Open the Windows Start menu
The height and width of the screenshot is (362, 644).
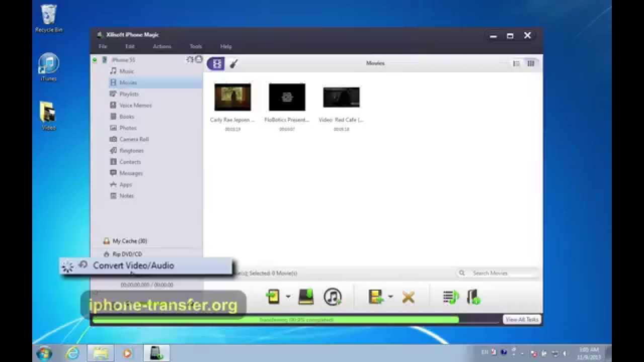[44, 353]
